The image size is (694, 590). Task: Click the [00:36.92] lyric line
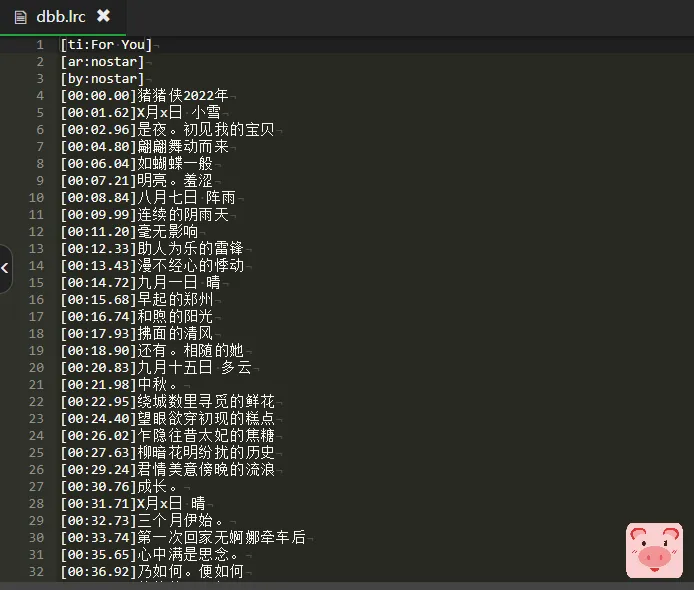tap(152, 571)
